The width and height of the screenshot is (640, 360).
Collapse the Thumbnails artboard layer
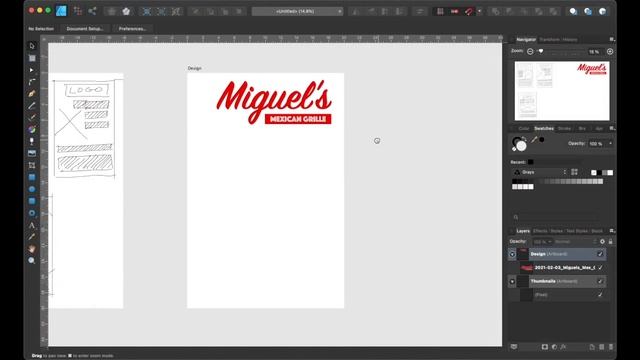pyautogui.click(x=512, y=282)
